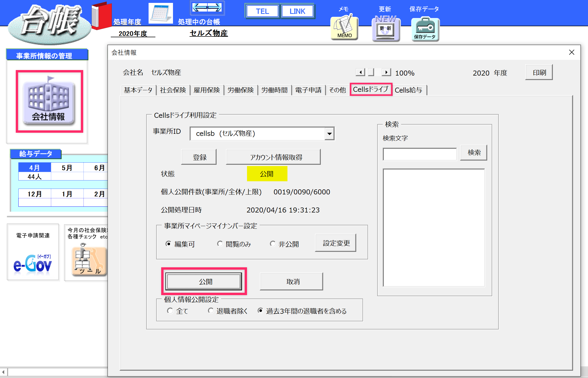Click the double-arrow switch ledger icon
Screen dimensions: 588x378
click(207, 8)
